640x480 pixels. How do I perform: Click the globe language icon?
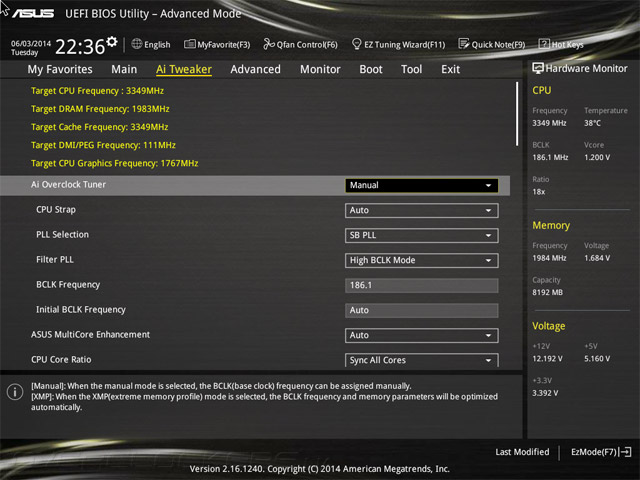(x=137, y=44)
